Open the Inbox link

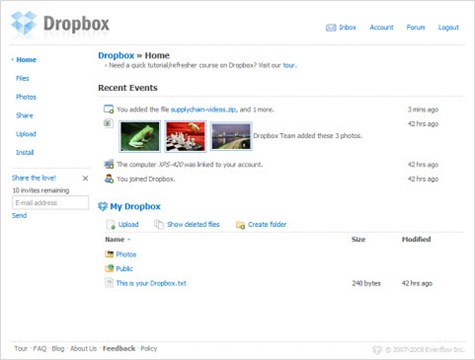[348, 27]
